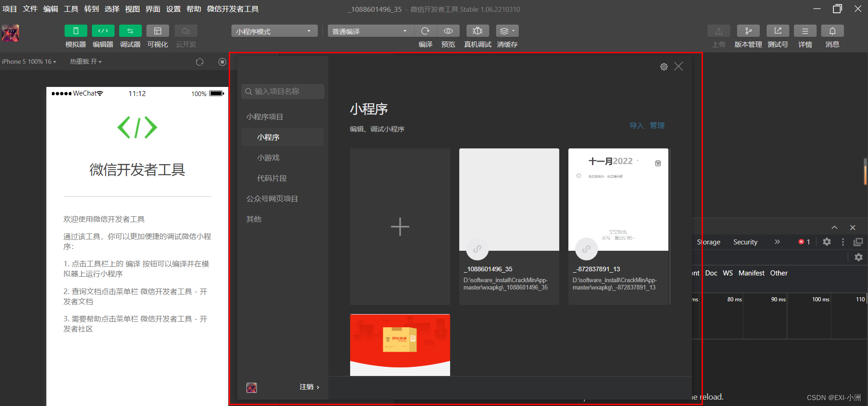Image resolution: width=868 pixels, height=406 pixels.
Task: Close the project selection dialog
Action: (678, 66)
